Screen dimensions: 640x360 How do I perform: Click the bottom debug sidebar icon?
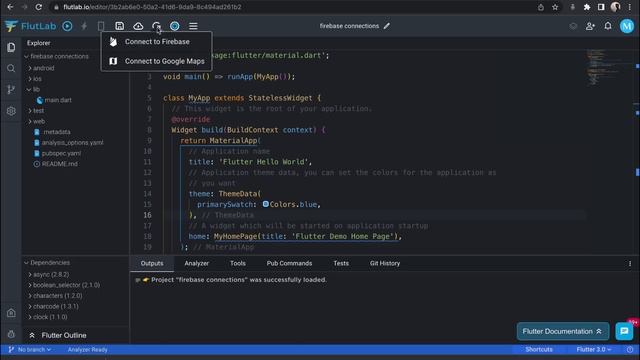(11, 334)
